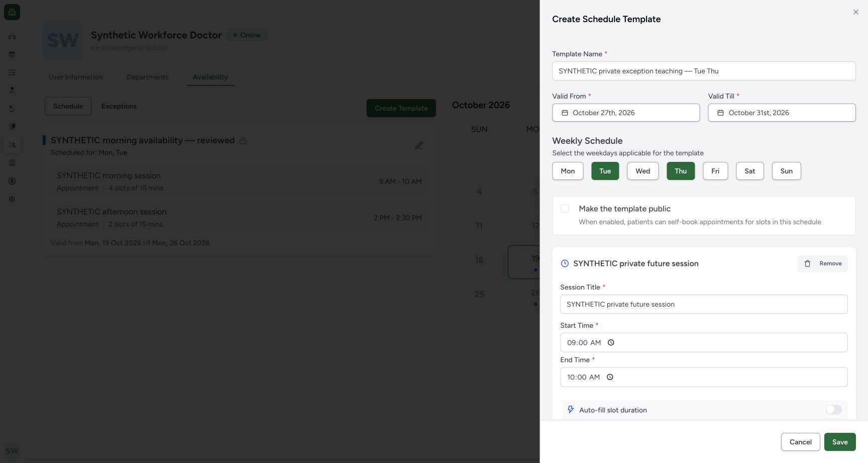The width and height of the screenshot is (868, 463).
Task: Toggle Fri weekday for the template
Action: click(x=715, y=171)
